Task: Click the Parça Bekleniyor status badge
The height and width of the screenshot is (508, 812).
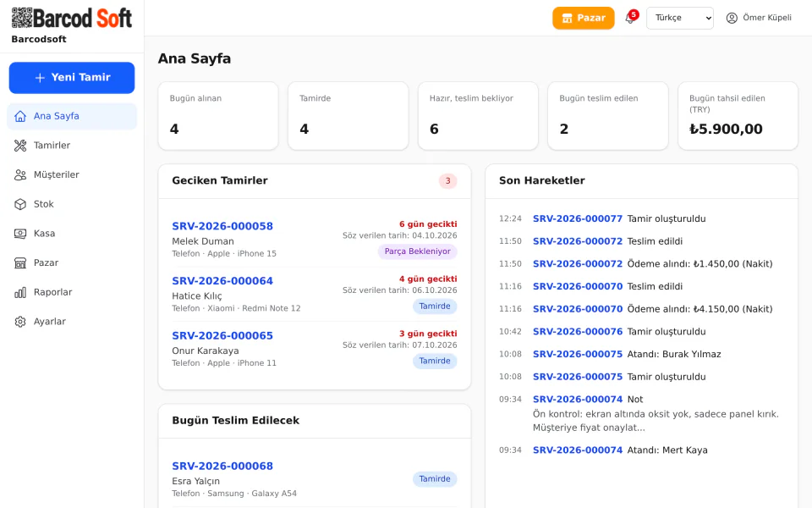Action: (417, 251)
